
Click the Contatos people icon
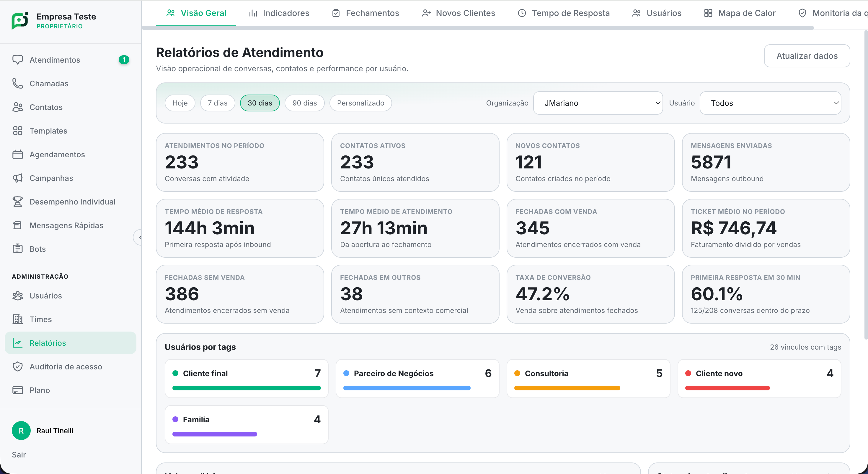point(17,107)
